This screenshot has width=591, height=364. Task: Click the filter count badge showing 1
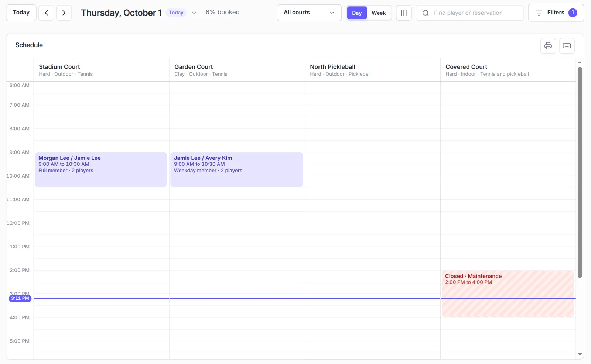point(573,13)
